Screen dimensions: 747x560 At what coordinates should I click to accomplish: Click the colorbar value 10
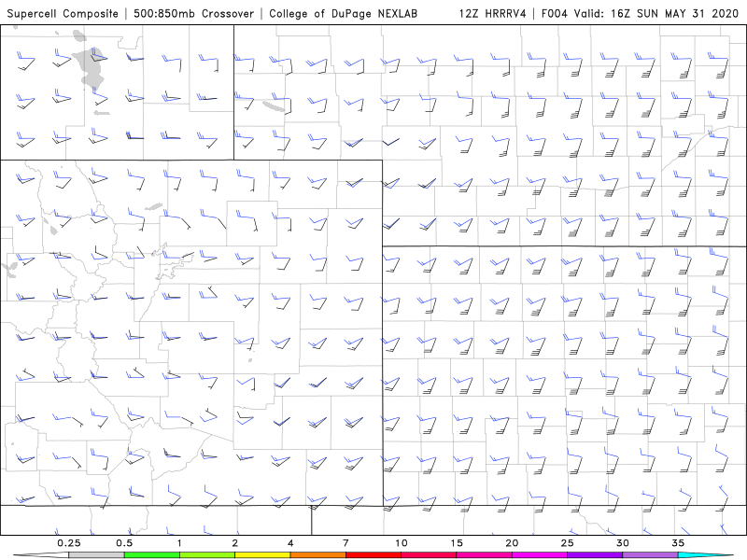coord(402,543)
